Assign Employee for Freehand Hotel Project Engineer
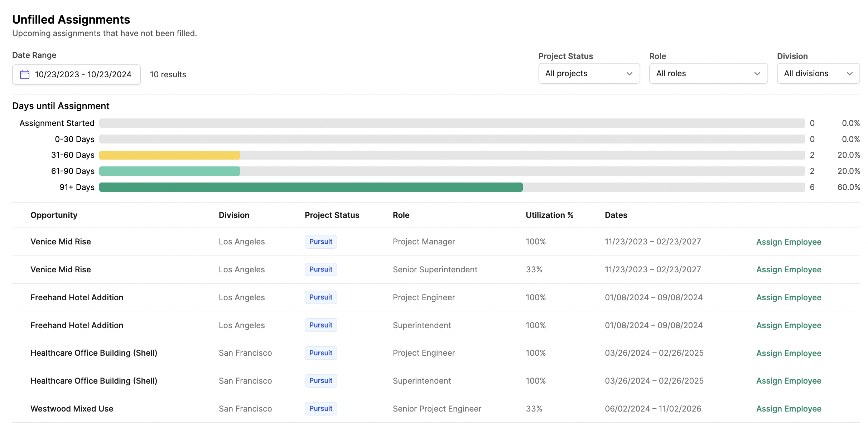The width and height of the screenshot is (868, 423). 789,297
